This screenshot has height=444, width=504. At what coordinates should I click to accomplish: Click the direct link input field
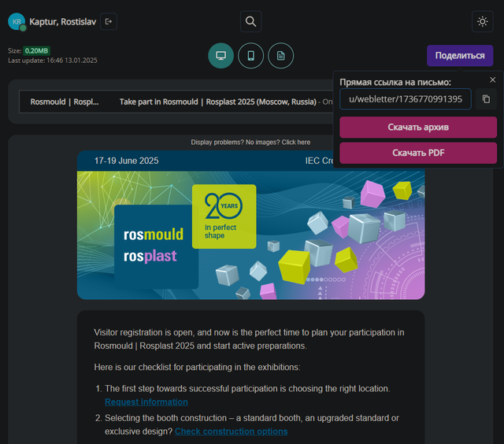(406, 99)
